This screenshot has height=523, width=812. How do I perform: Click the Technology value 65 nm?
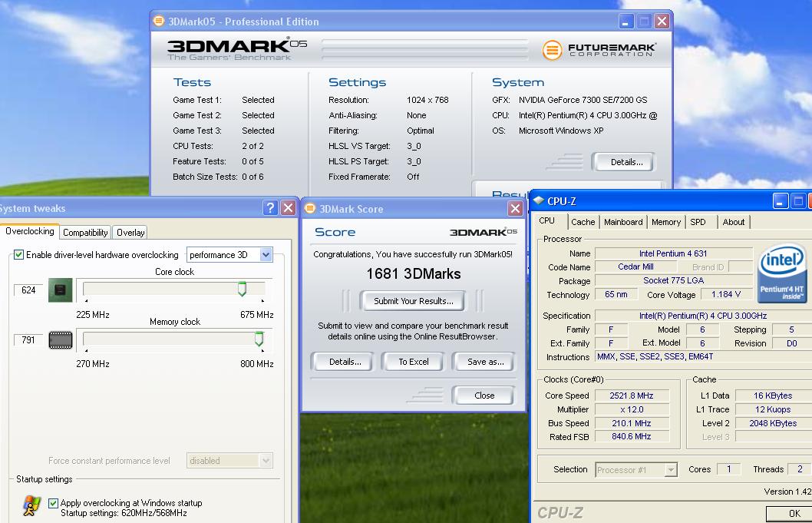coord(616,294)
